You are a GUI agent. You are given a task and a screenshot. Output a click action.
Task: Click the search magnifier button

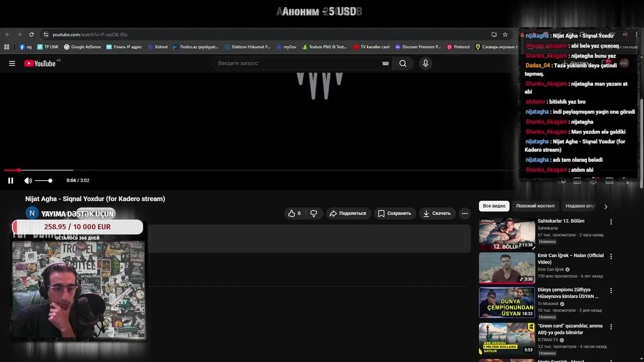point(403,63)
